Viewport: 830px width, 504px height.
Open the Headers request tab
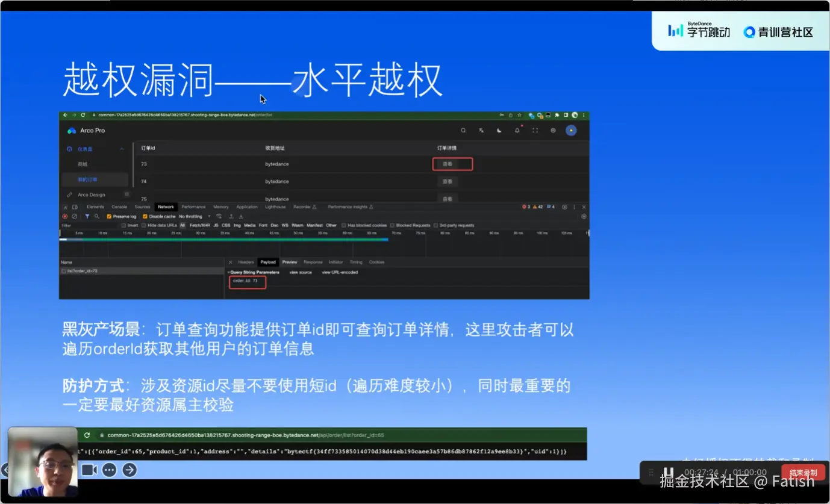[246, 262]
